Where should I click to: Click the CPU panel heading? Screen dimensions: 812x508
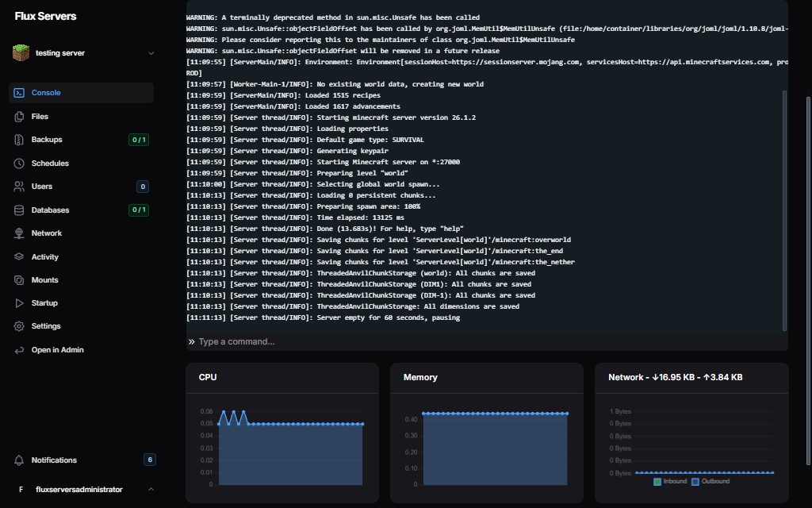[208, 377]
